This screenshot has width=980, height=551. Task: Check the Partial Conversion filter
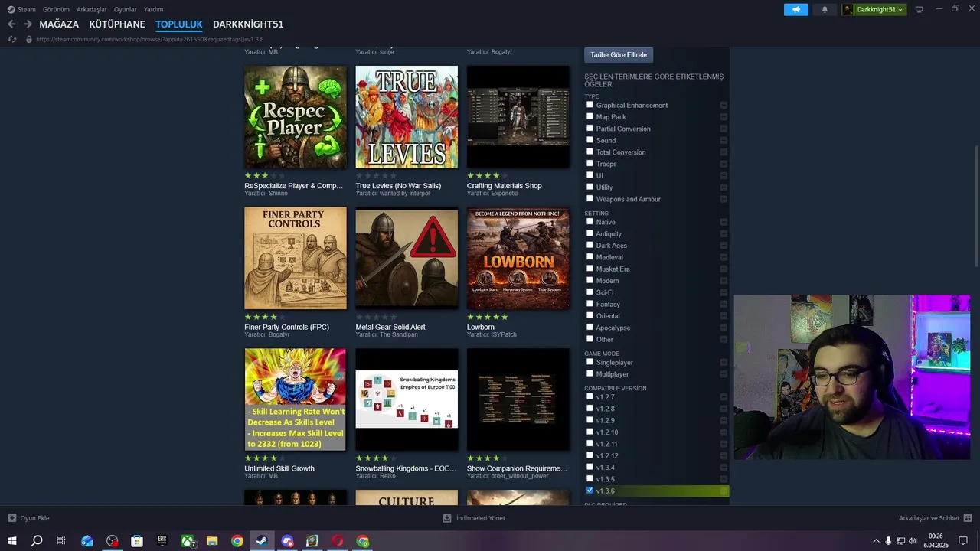590,128
